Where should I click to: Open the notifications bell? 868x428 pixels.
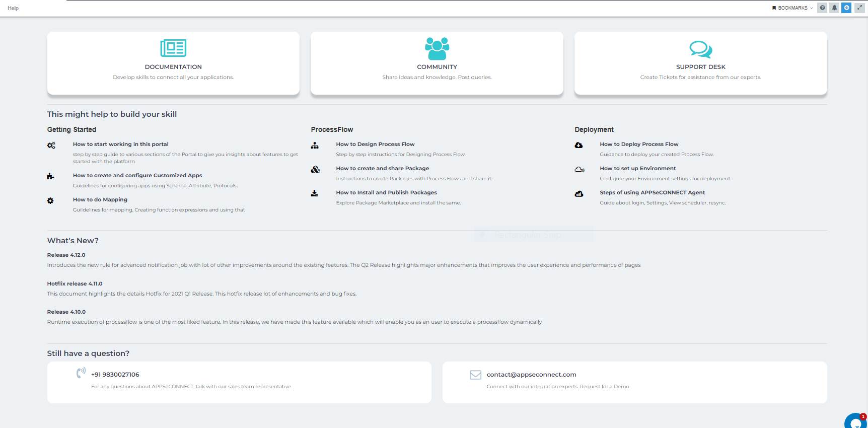pos(834,8)
